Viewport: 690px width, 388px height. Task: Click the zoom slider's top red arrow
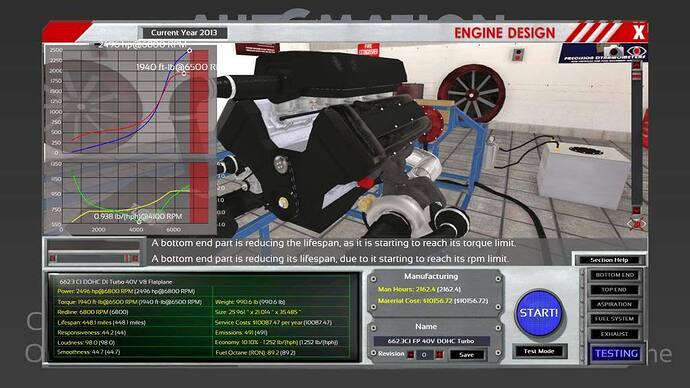[x=636, y=66]
